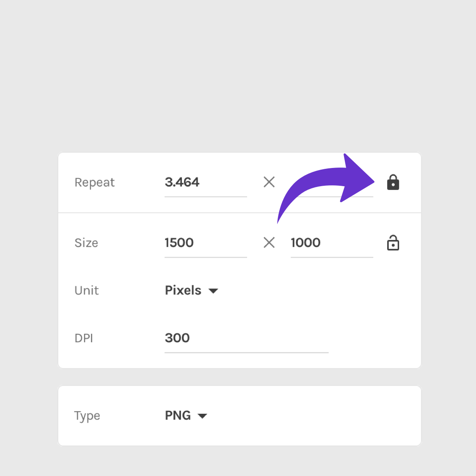
Task: Select the Repeat label
Action: tap(94, 182)
